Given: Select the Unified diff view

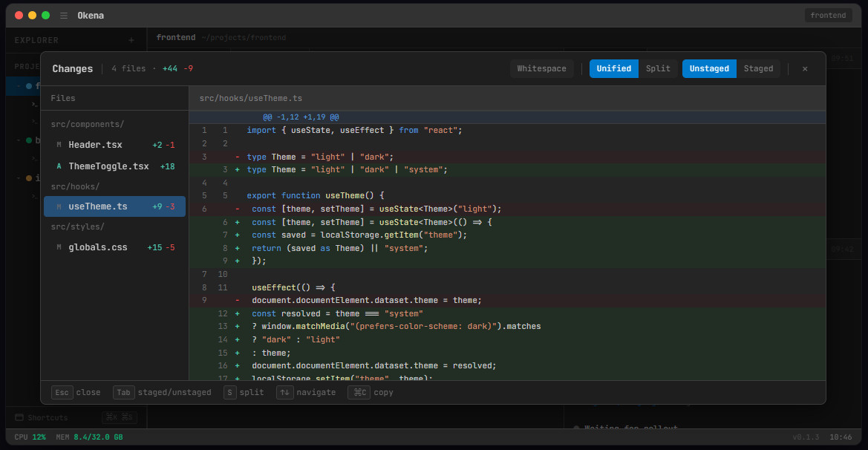Looking at the screenshot, I should [613, 68].
